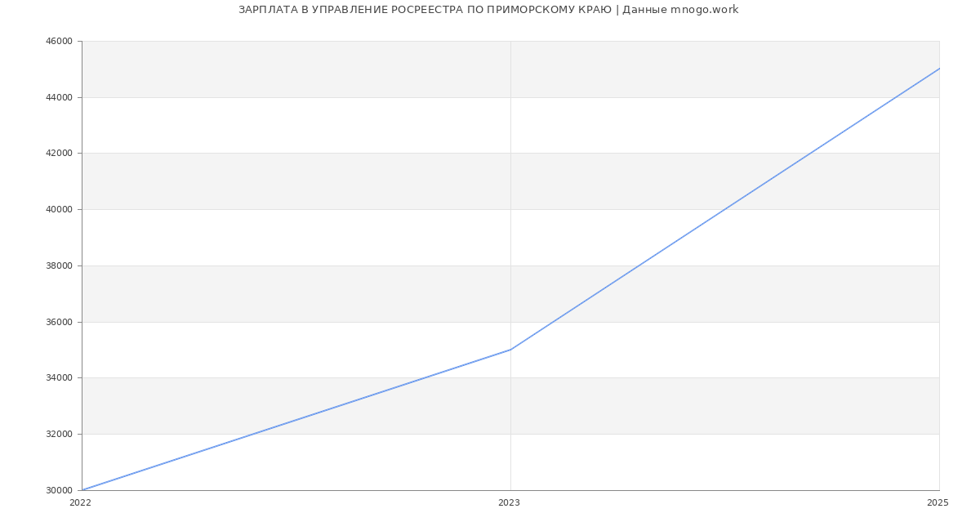Screen dimensions: 980x531
Task: Click the blue line where it crosses 40000
Action: click(x=724, y=209)
